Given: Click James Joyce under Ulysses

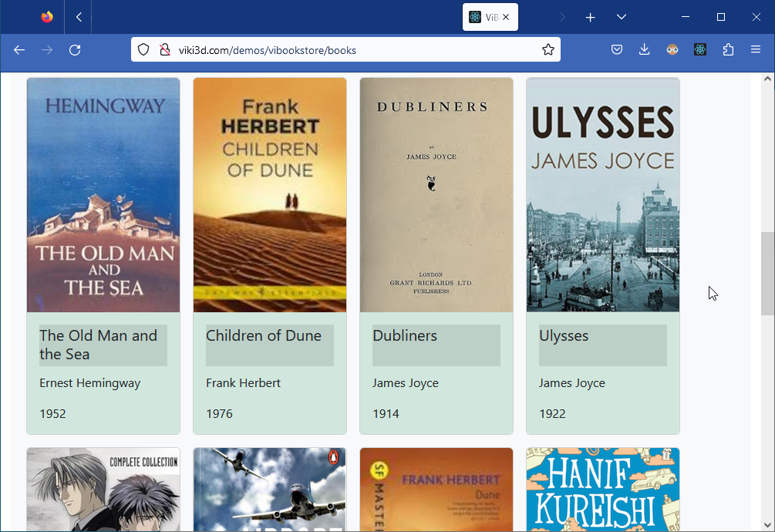Looking at the screenshot, I should (572, 383).
